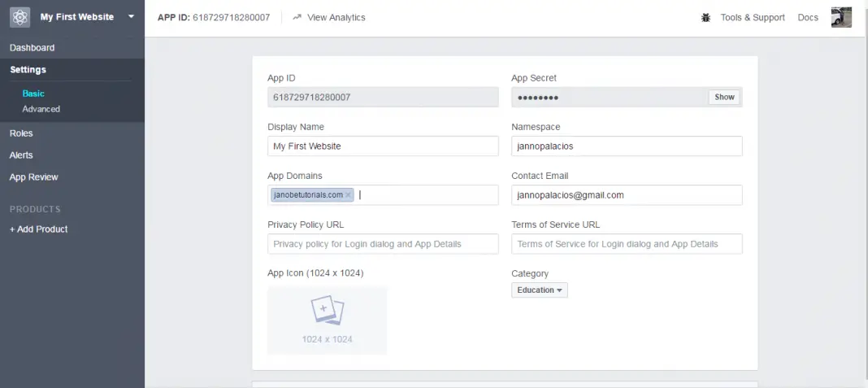This screenshot has height=388, width=868.
Task: Remove the janobetutorials.com domain tag
Action: click(349, 195)
